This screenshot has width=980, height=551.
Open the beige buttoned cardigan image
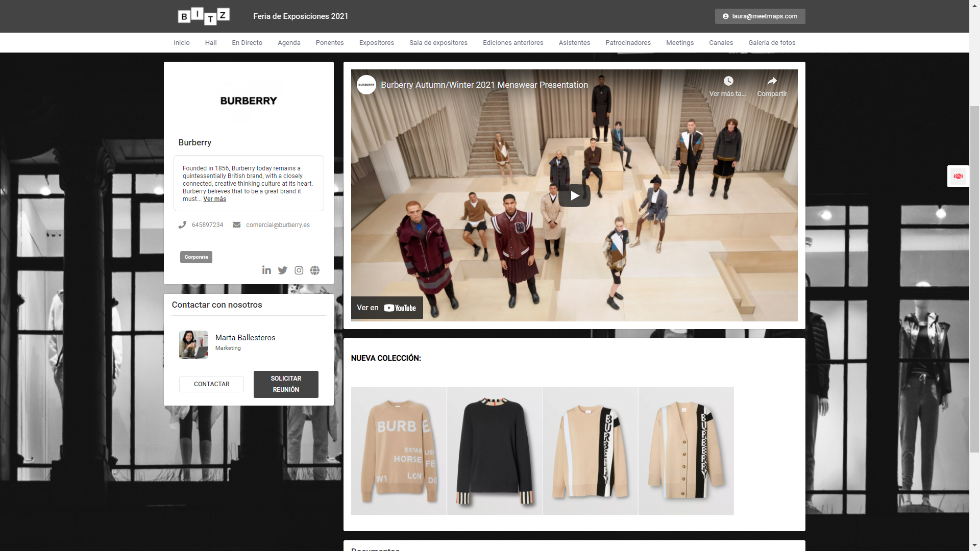click(x=686, y=451)
